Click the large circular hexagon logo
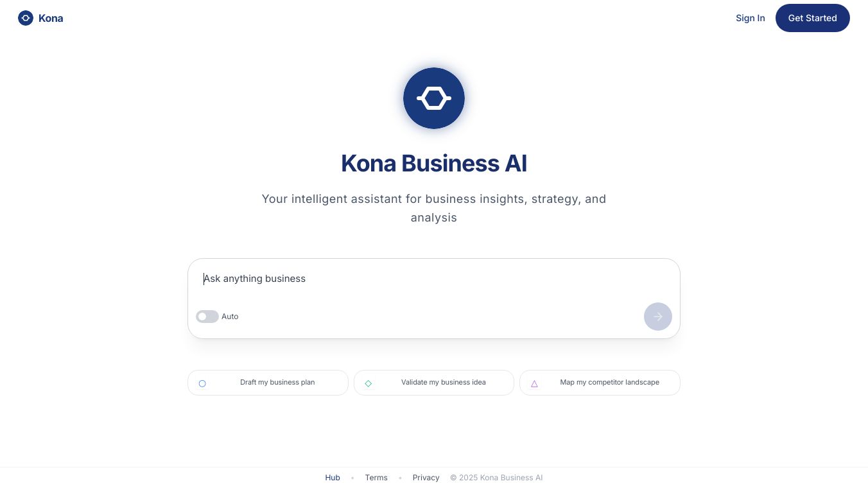Screen dimensions: 868x488 click(x=434, y=98)
